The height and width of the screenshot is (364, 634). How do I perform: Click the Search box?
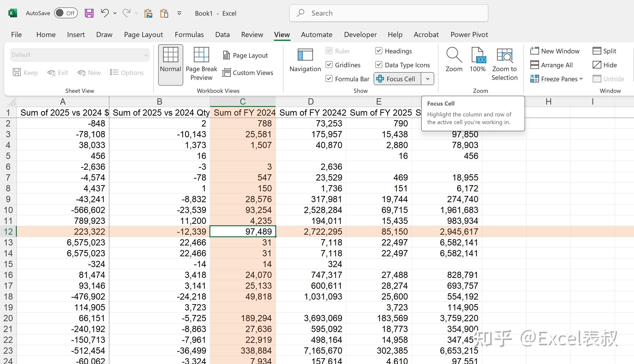point(389,13)
